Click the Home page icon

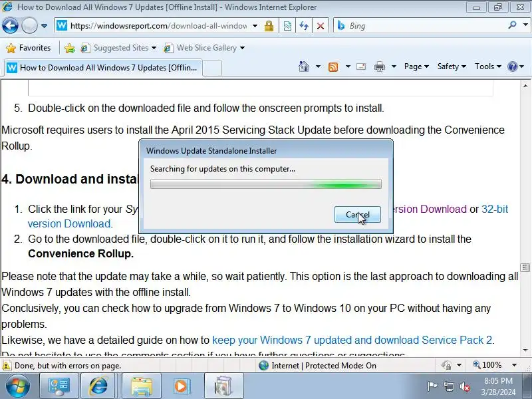point(304,66)
